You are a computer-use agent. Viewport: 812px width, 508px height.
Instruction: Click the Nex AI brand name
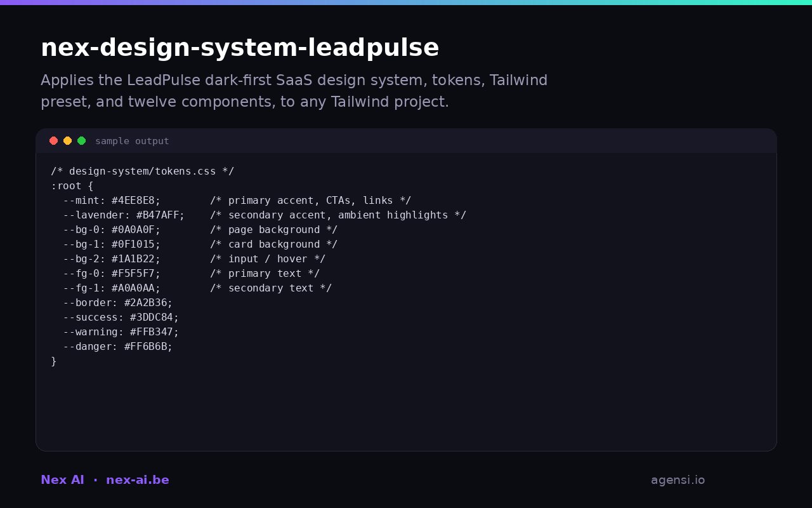(62, 480)
